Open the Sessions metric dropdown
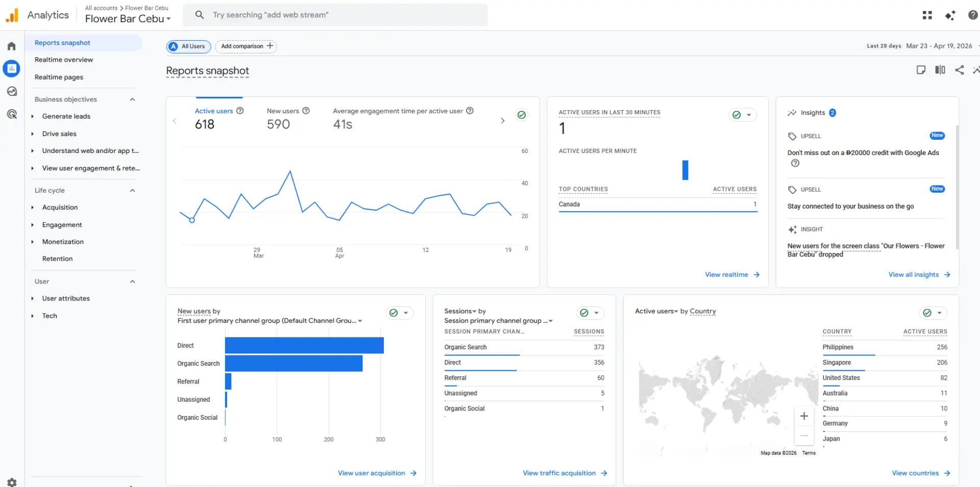This screenshot has width=980, height=487. pyautogui.click(x=460, y=311)
